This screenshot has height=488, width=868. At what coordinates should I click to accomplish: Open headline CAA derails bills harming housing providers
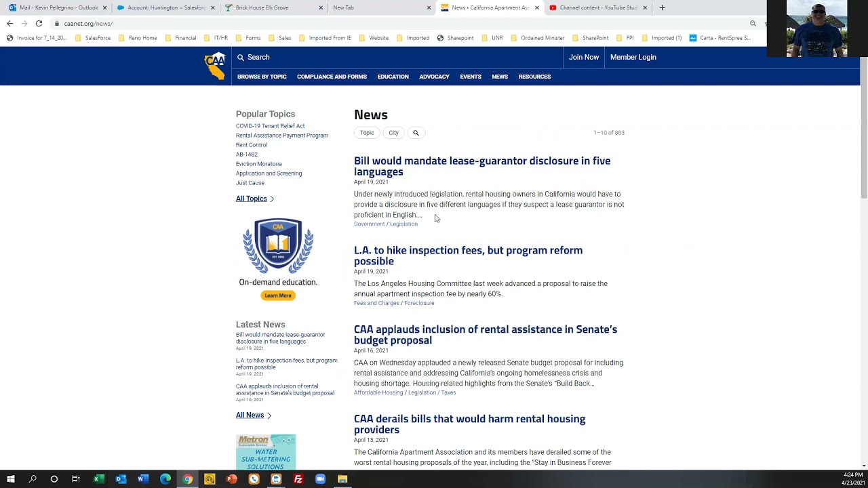(469, 424)
